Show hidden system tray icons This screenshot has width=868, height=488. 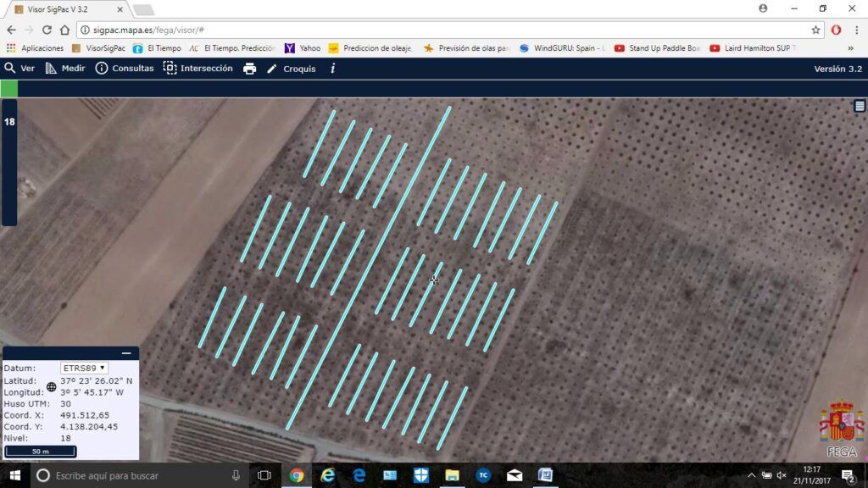coord(751,475)
